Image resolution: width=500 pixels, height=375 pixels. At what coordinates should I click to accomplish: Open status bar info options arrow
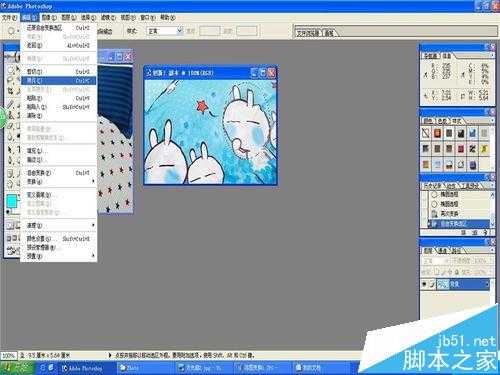(110, 355)
